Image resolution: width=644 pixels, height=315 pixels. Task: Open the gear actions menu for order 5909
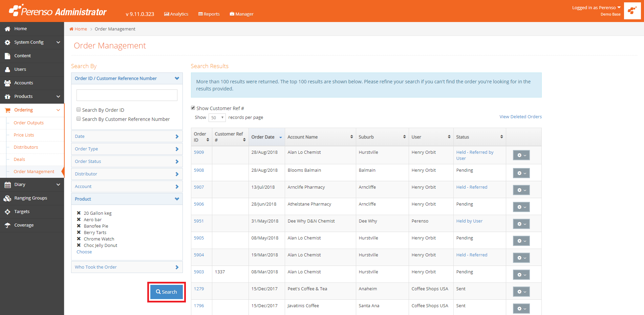click(521, 155)
